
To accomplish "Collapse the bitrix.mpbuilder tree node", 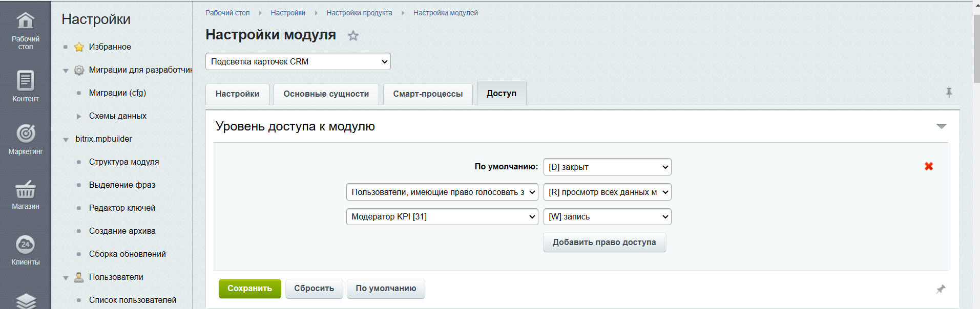I will 66,140.
